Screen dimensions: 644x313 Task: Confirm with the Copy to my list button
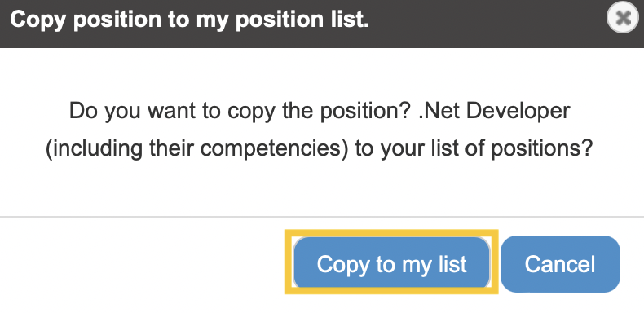pos(391,263)
